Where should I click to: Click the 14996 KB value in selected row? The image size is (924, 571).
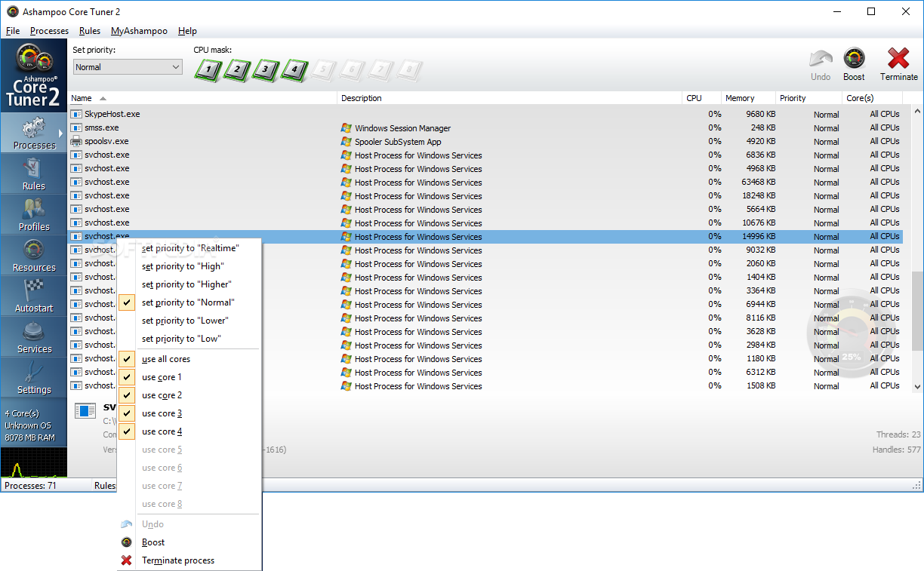(x=759, y=236)
